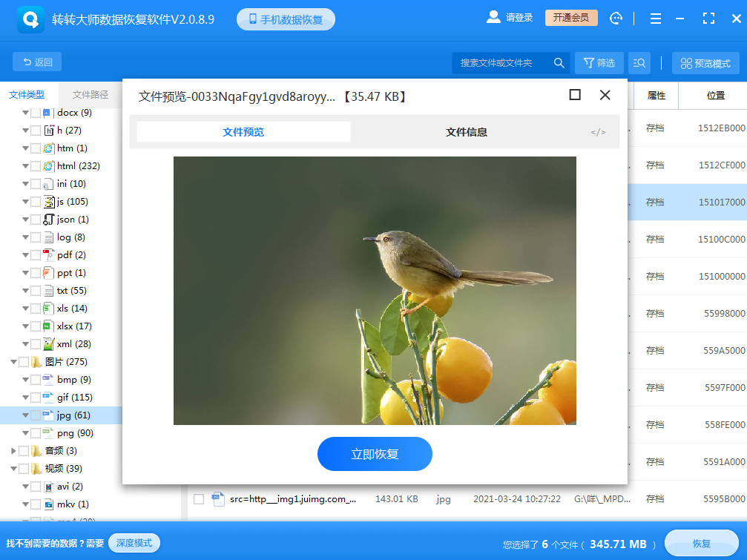
Task: Open the 文件路径 tab
Action: [x=91, y=94]
